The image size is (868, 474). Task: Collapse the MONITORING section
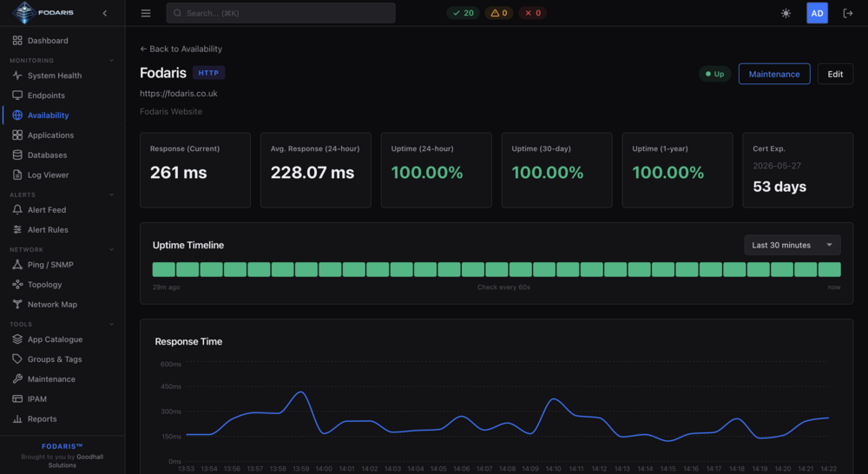tap(111, 61)
